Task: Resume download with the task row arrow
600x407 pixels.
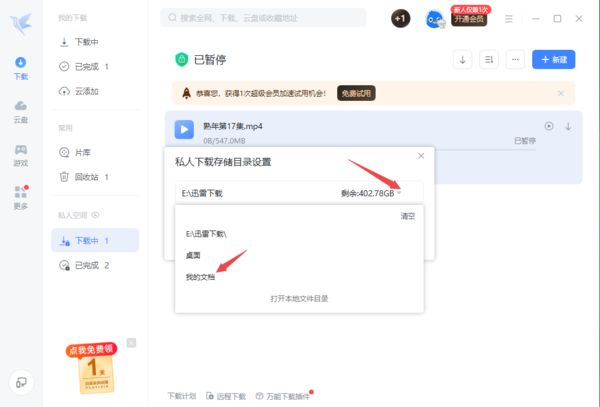Action: point(568,126)
